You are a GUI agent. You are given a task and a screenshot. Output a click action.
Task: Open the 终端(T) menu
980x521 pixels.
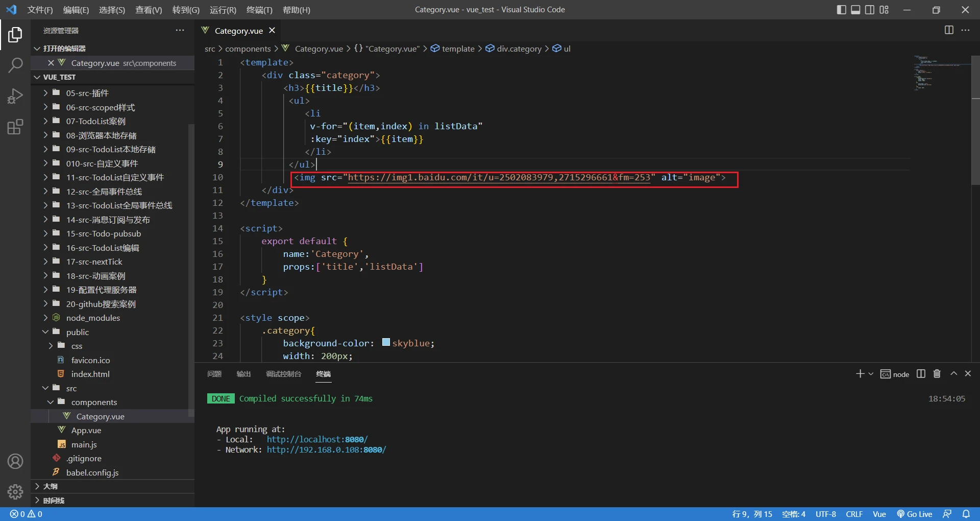[259, 10]
